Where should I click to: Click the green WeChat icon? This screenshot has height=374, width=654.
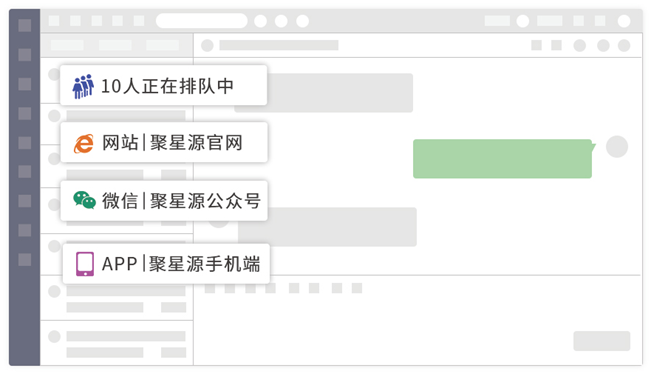pos(84,200)
